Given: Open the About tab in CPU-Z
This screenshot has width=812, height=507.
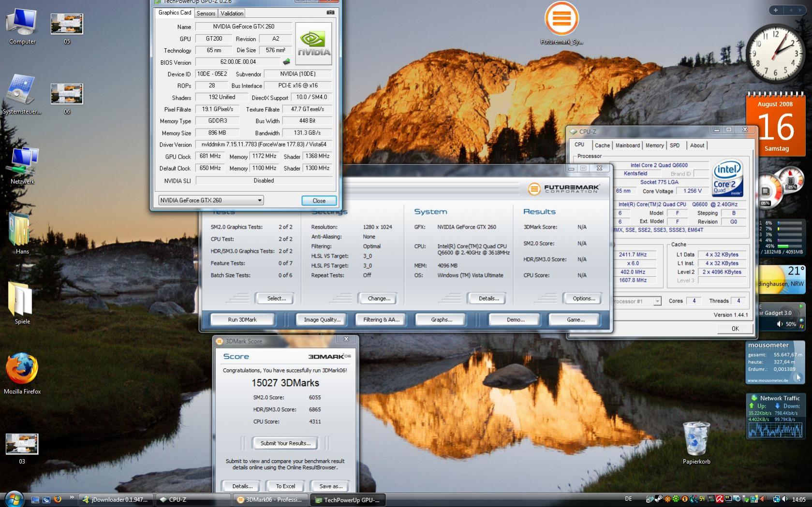Looking at the screenshot, I should point(697,145).
